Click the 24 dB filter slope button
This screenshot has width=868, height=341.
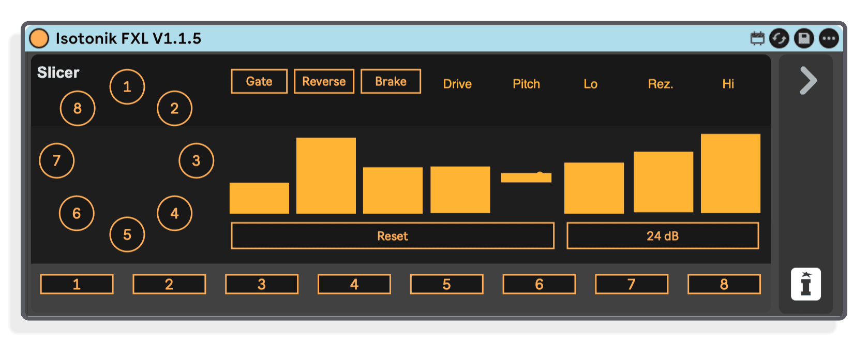coord(663,236)
